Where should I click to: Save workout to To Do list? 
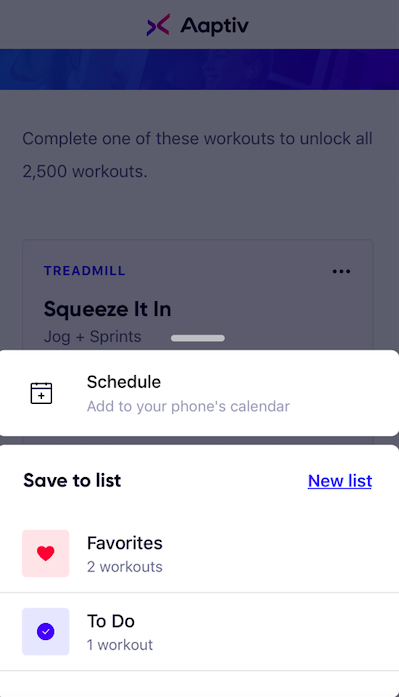click(200, 632)
